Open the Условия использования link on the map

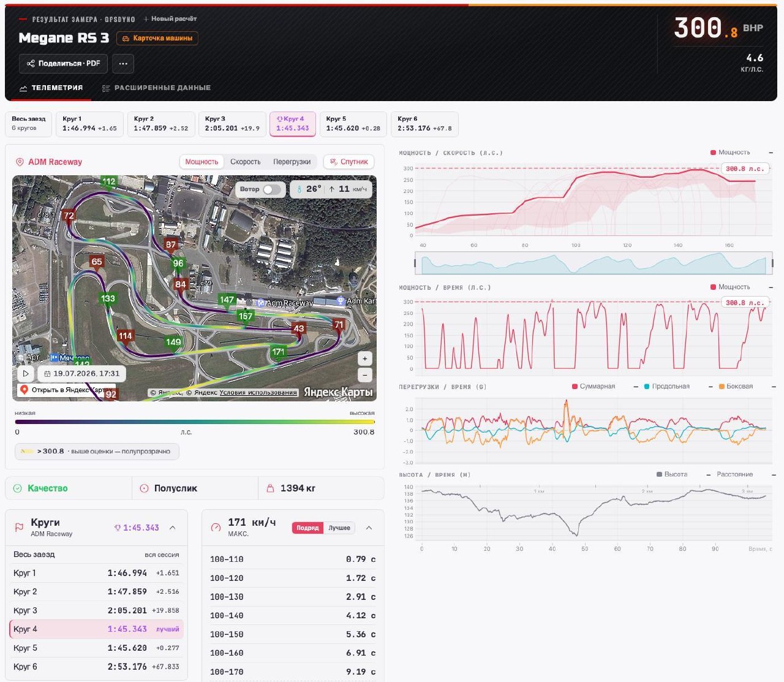(258, 393)
